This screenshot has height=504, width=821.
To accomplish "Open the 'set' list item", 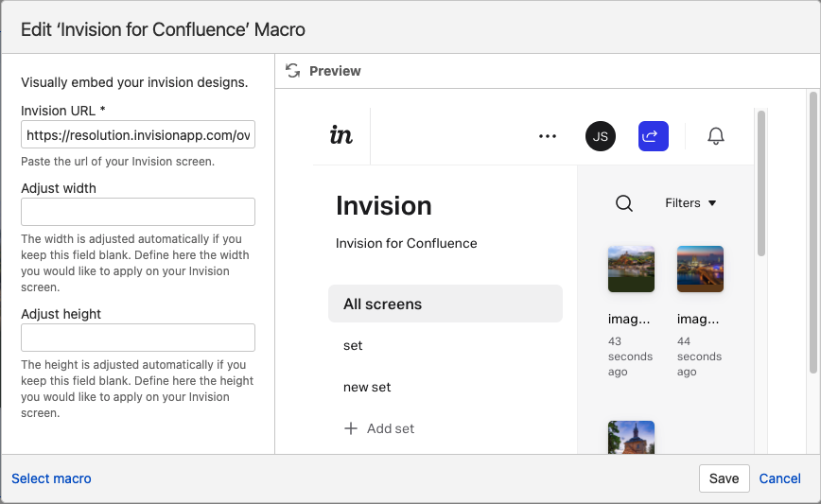I will (x=353, y=346).
